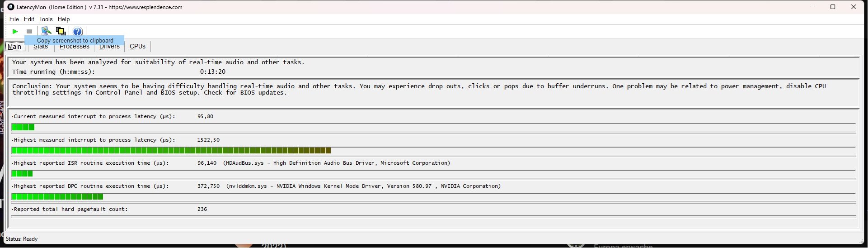Open the Tools menu

tap(46, 19)
